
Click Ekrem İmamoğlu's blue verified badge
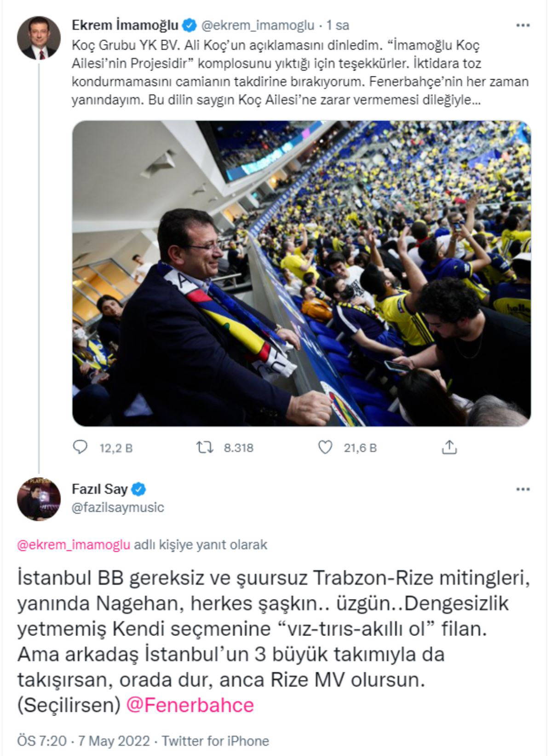point(190,25)
